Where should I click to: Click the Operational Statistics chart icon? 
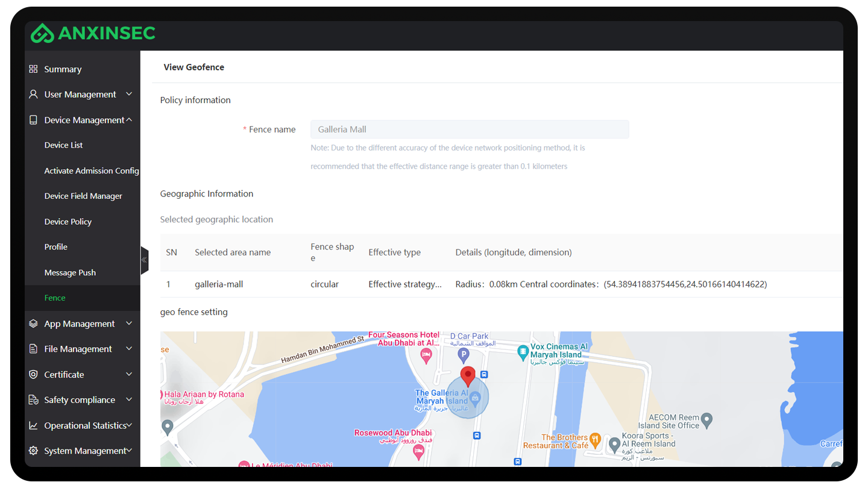(33, 425)
